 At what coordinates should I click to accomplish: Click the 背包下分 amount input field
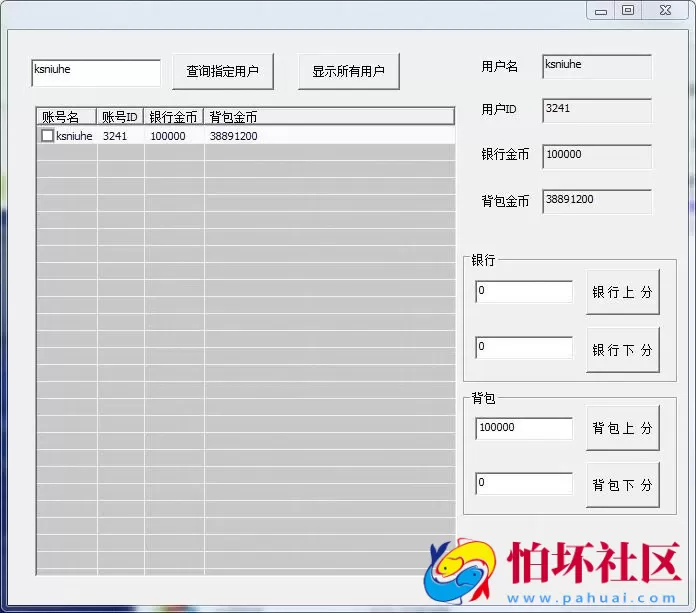pos(524,483)
